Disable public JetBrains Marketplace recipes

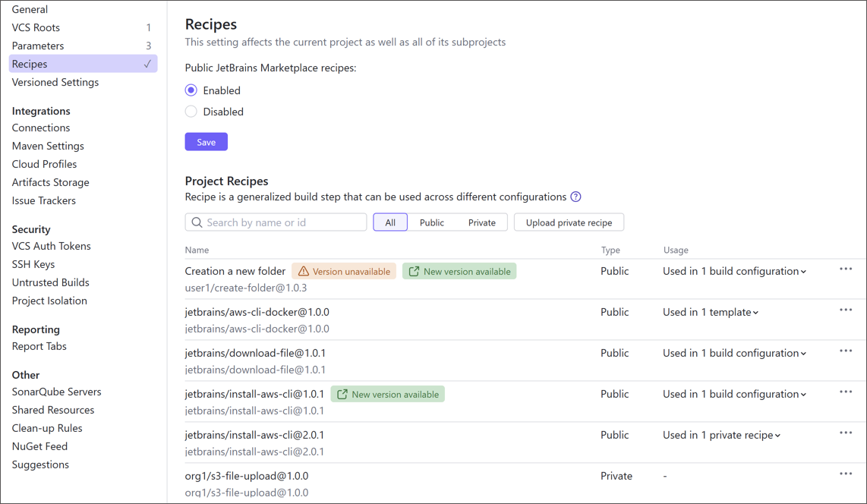[x=191, y=111]
